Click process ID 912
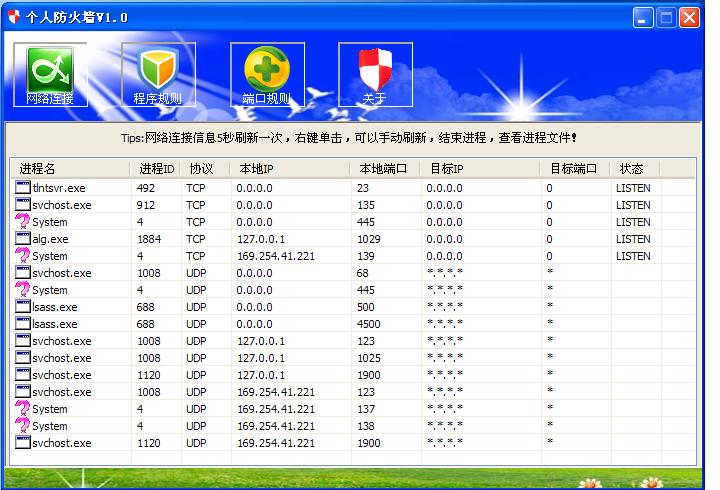 point(146,205)
